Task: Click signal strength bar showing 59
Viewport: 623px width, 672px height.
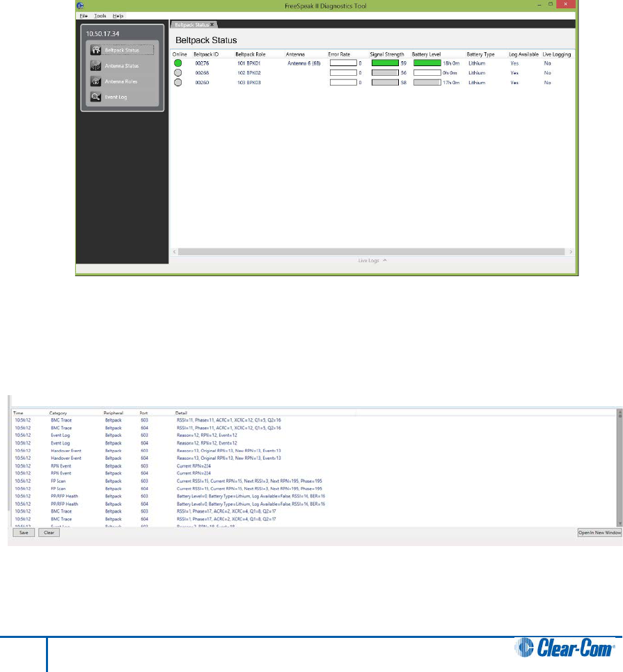Action: [x=385, y=63]
